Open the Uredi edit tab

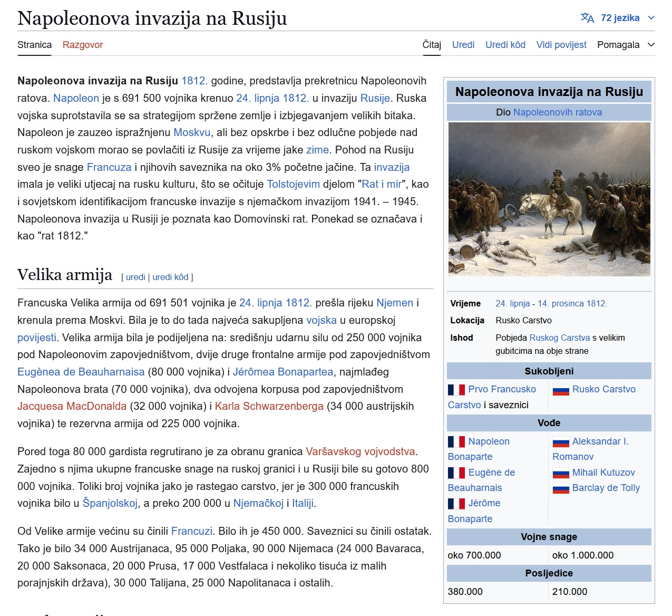tap(463, 45)
